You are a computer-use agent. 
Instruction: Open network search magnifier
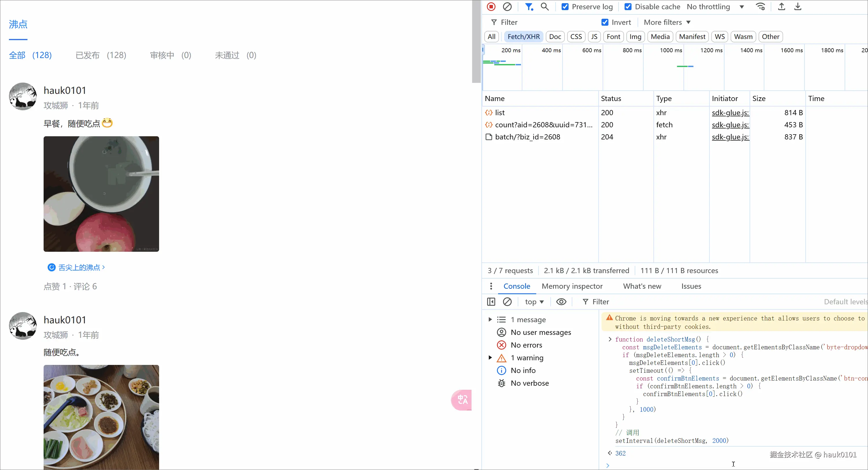pyautogui.click(x=545, y=7)
